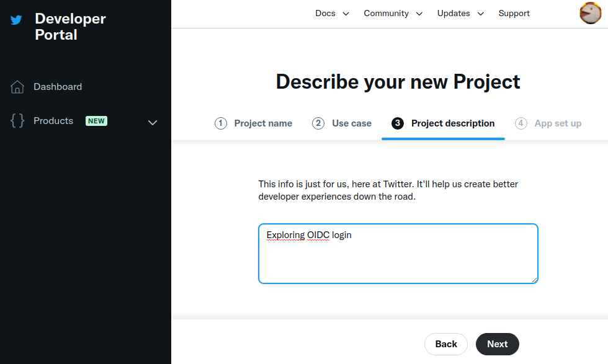Viewport: 608px width, 364px height.
Task: Open the Support link
Action: [514, 14]
